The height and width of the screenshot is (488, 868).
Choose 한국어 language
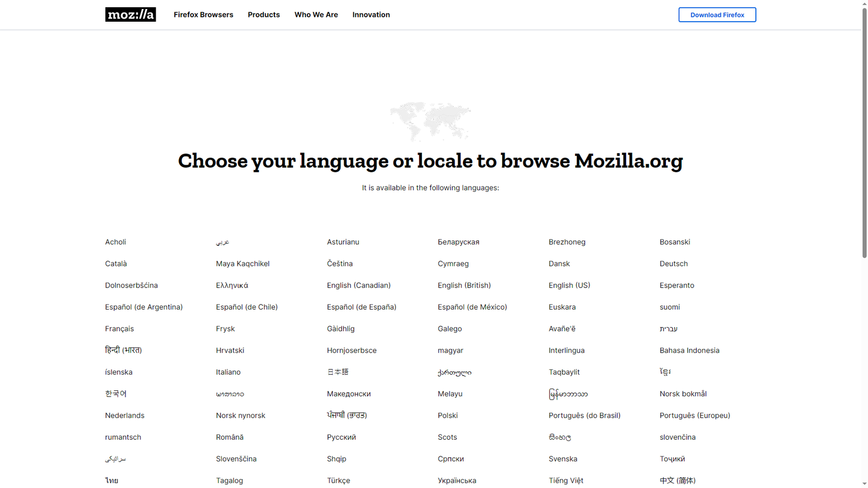click(x=116, y=393)
